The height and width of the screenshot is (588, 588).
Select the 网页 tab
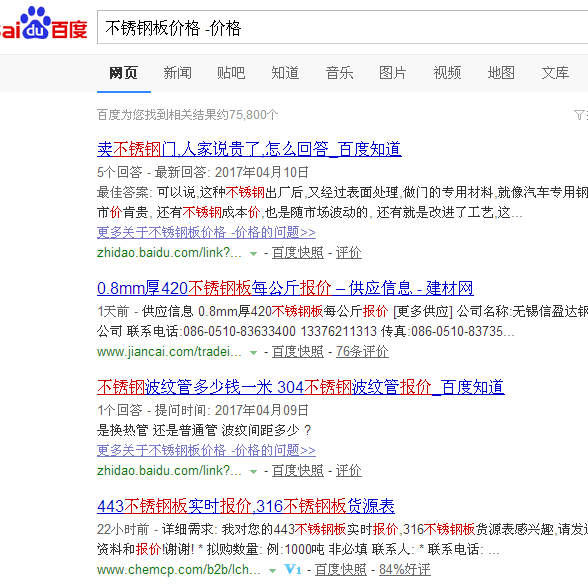[x=124, y=73]
